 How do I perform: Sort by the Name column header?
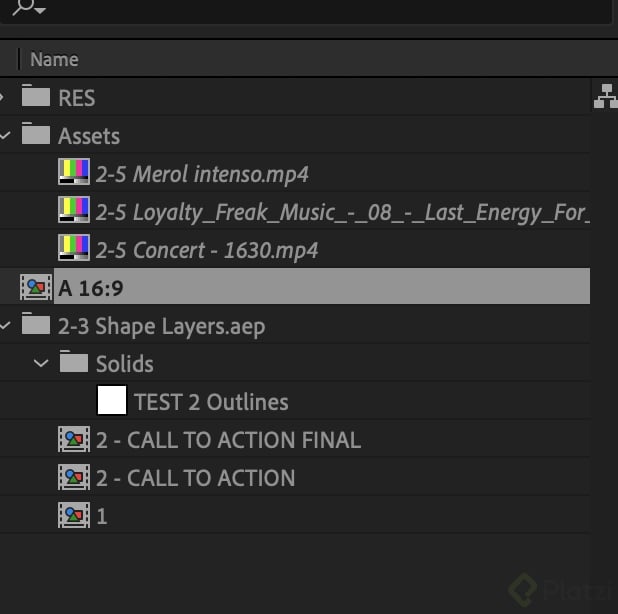tap(54, 60)
